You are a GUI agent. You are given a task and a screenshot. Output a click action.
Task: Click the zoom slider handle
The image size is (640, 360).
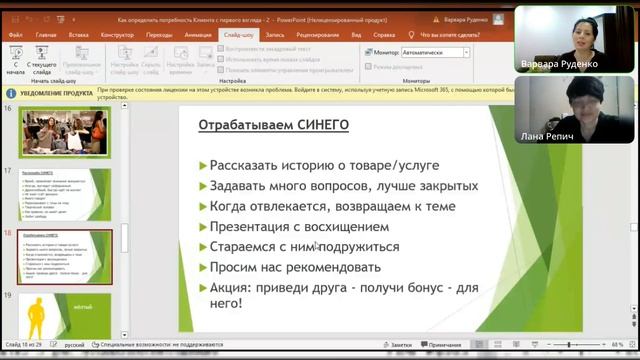[569, 345]
